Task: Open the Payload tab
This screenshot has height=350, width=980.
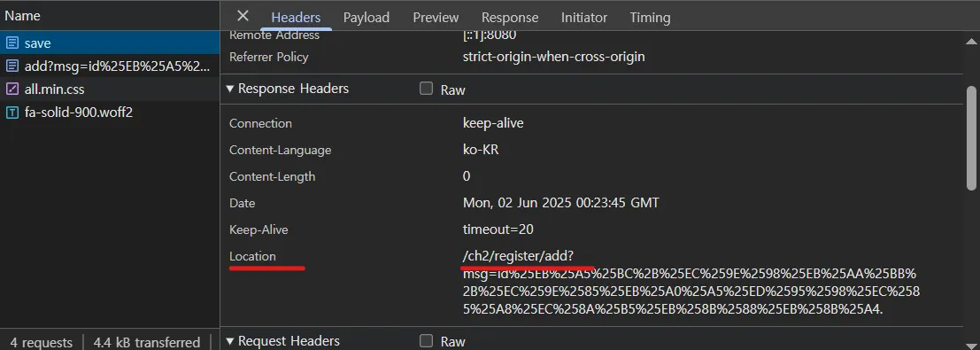Action: pos(367,18)
